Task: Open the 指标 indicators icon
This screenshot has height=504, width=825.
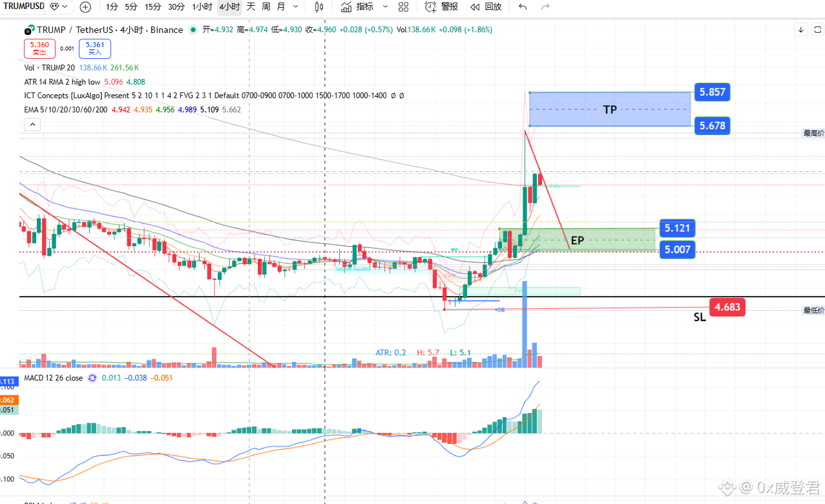Action: click(357, 7)
